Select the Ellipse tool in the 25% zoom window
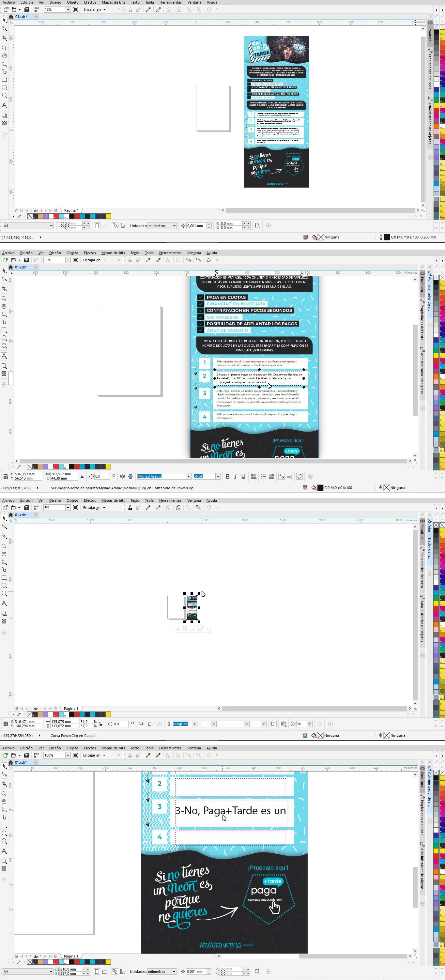The width and height of the screenshot is (445, 980). (x=4, y=338)
